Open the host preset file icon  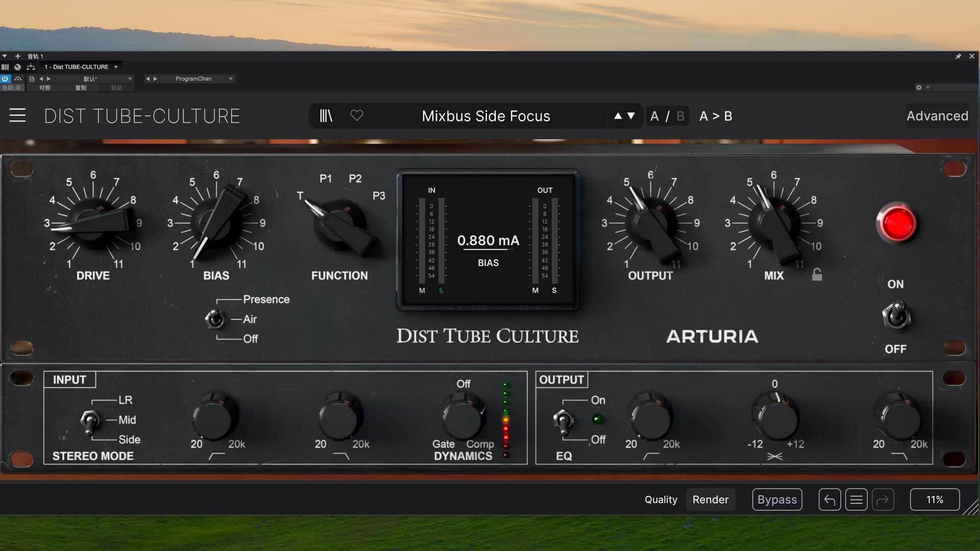pos(32,79)
